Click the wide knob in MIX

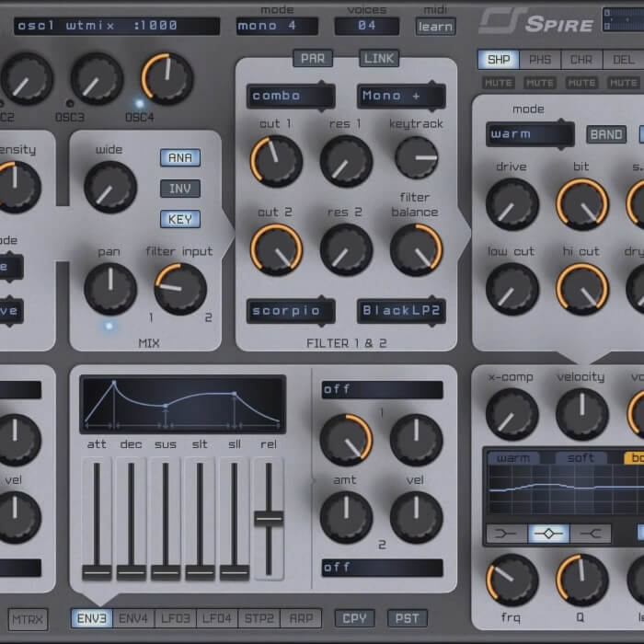click(110, 188)
